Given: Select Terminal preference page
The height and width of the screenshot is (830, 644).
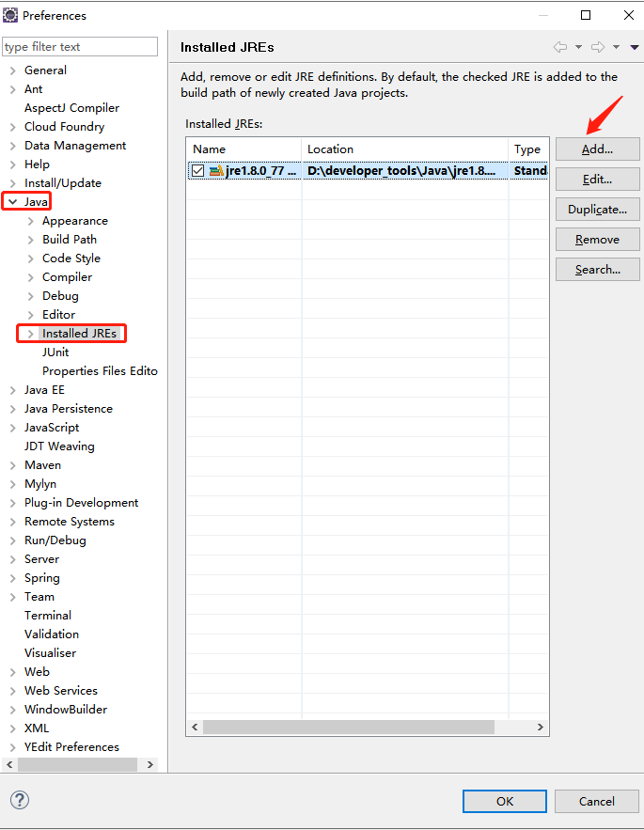Looking at the screenshot, I should pos(48,616).
